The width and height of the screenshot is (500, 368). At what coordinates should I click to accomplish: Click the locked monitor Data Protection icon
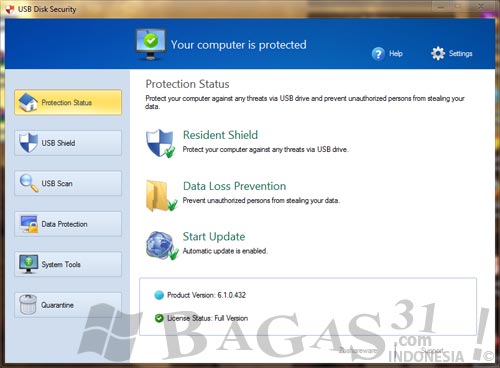tap(29, 224)
